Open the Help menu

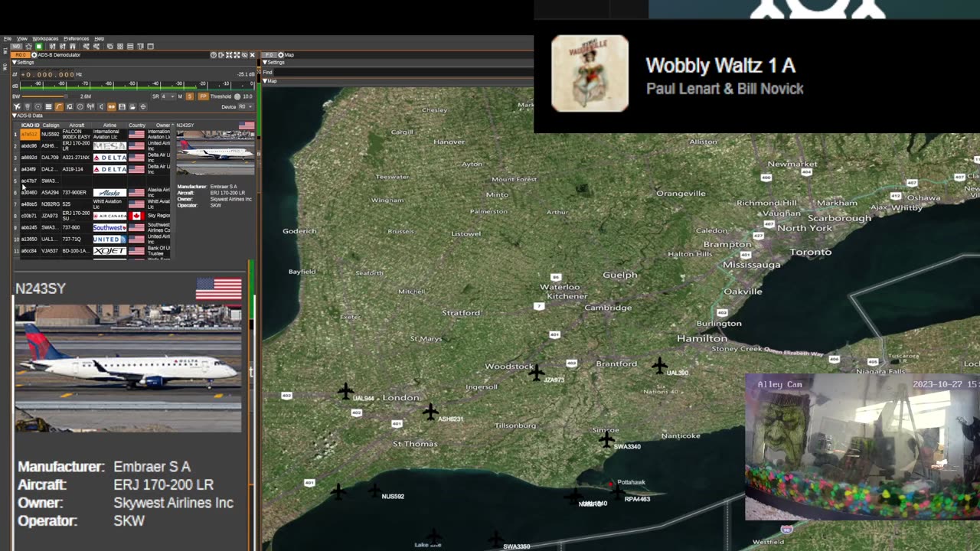point(99,38)
